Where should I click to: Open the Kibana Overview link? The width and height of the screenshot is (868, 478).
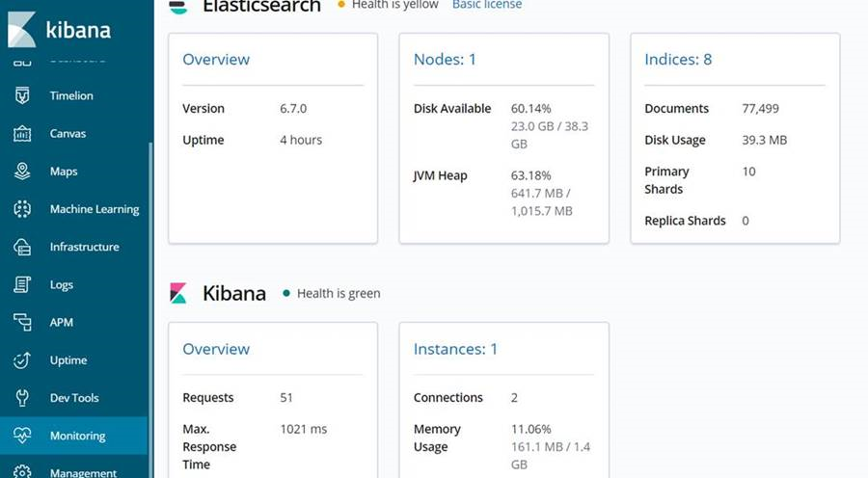216,349
